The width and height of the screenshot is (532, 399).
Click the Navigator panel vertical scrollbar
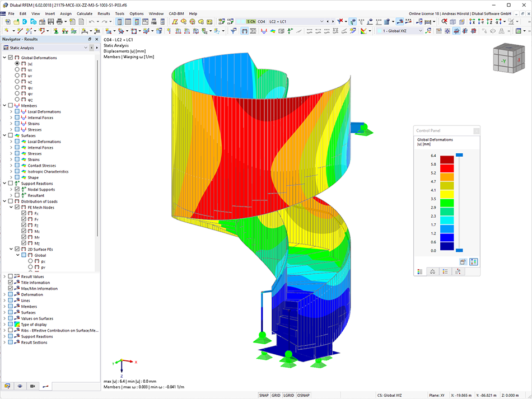pyautogui.click(x=97, y=149)
